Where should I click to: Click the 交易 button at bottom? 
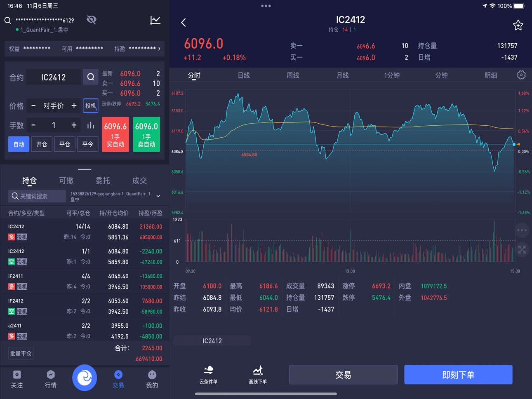[343, 375]
